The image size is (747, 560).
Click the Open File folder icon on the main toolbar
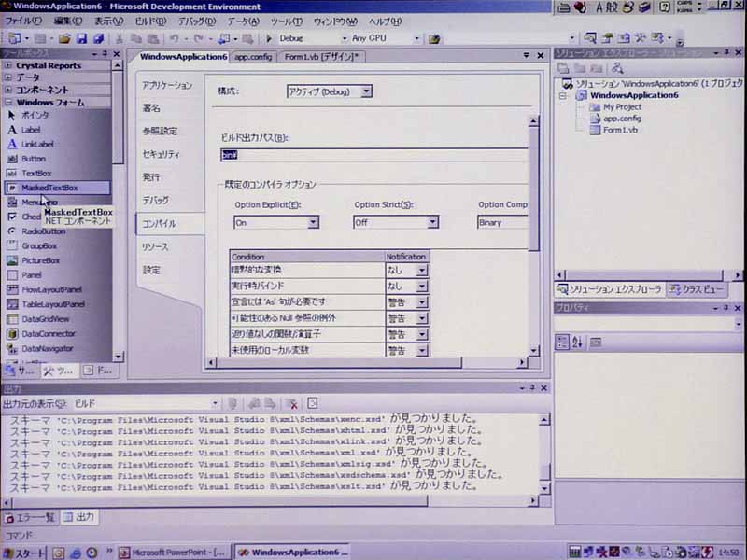(x=64, y=38)
